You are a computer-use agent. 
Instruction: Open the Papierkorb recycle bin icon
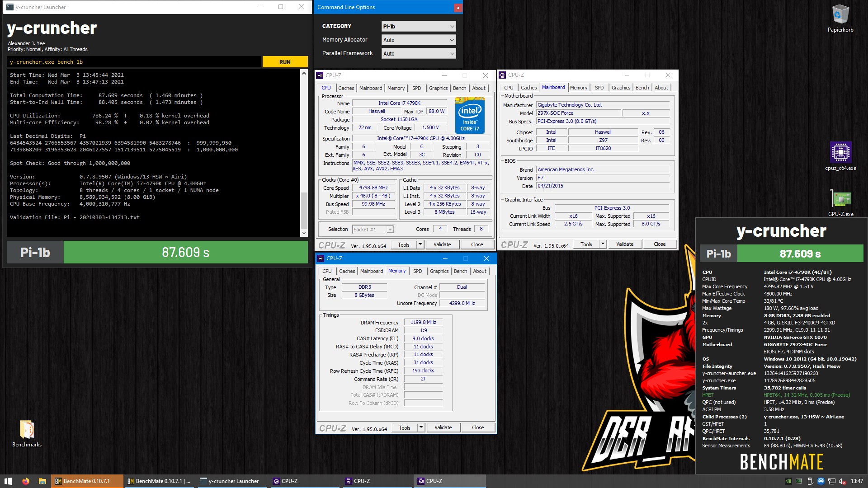click(840, 18)
